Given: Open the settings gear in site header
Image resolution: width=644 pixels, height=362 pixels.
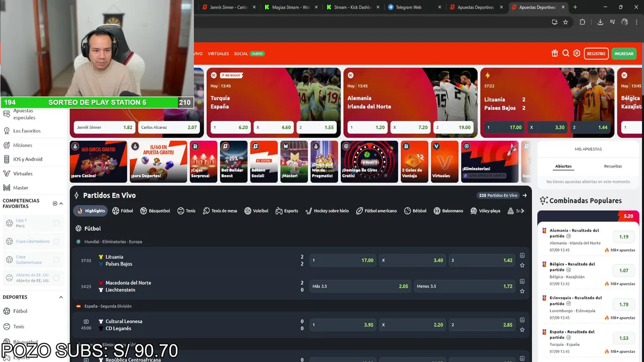Looking at the screenshot, I should pos(577,53).
